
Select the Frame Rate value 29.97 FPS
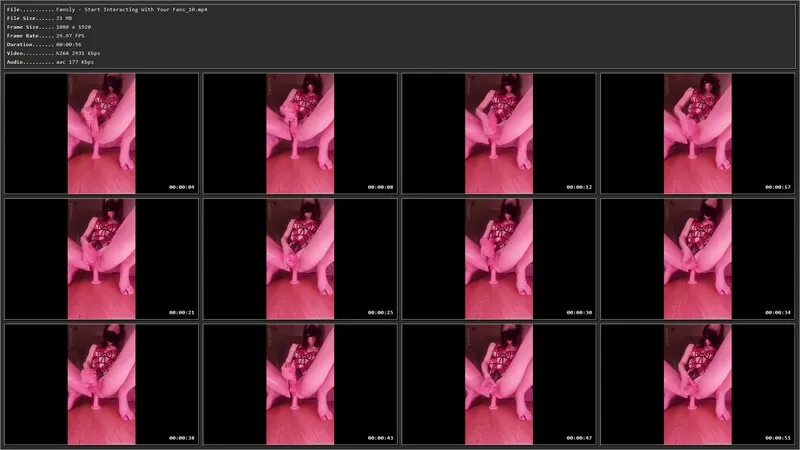[70, 36]
